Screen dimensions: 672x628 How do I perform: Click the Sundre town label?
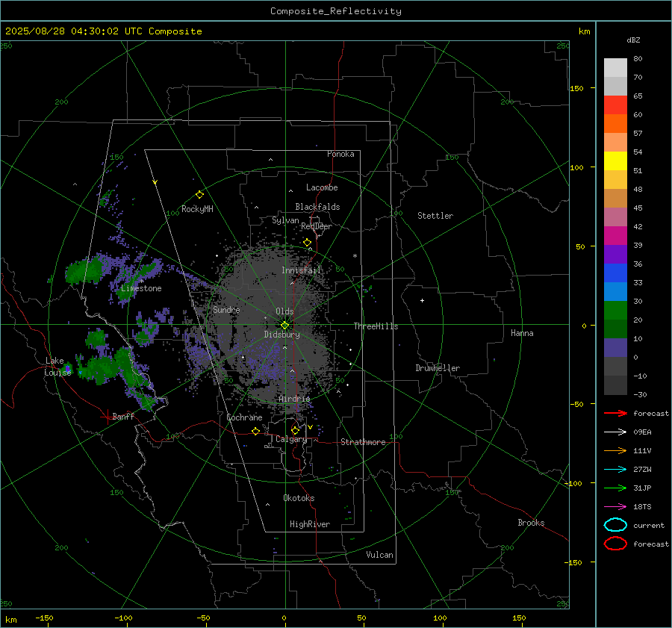click(x=226, y=309)
